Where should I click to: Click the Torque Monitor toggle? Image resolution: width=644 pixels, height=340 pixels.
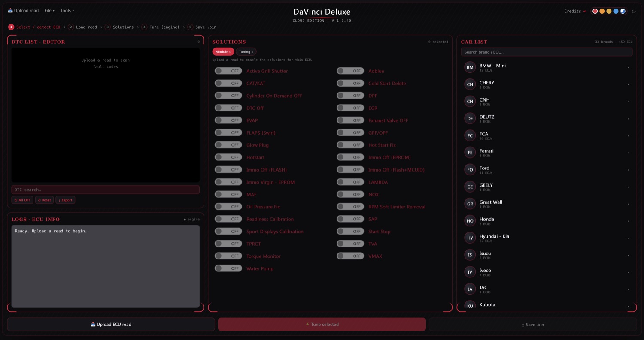(228, 256)
